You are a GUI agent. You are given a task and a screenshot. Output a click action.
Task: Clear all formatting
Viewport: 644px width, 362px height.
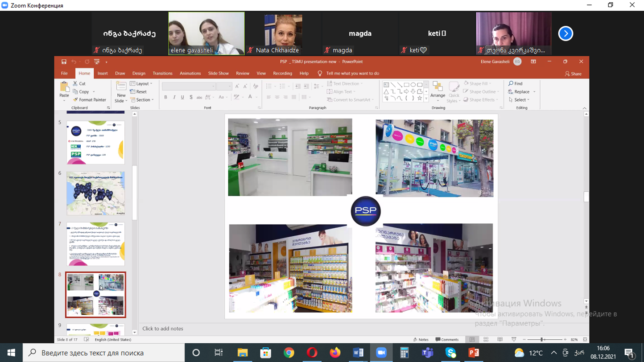[x=256, y=86]
